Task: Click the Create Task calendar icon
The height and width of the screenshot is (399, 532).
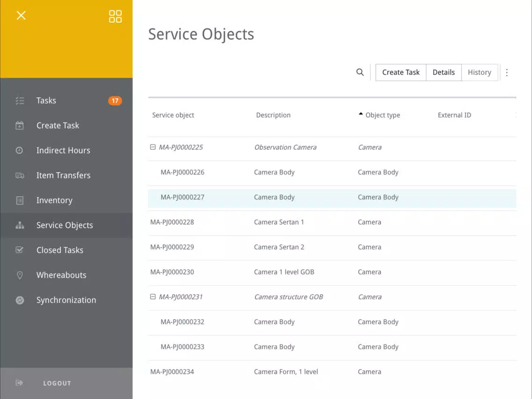Action: (20, 125)
